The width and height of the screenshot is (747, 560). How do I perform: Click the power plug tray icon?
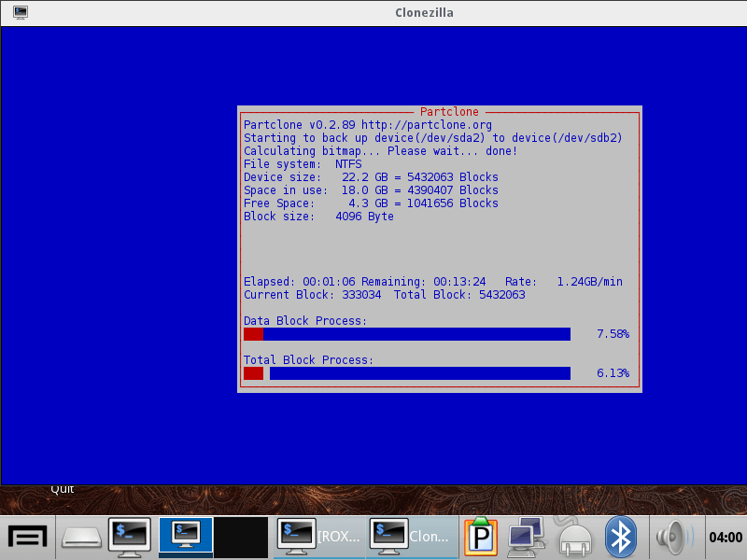click(575, 539)
